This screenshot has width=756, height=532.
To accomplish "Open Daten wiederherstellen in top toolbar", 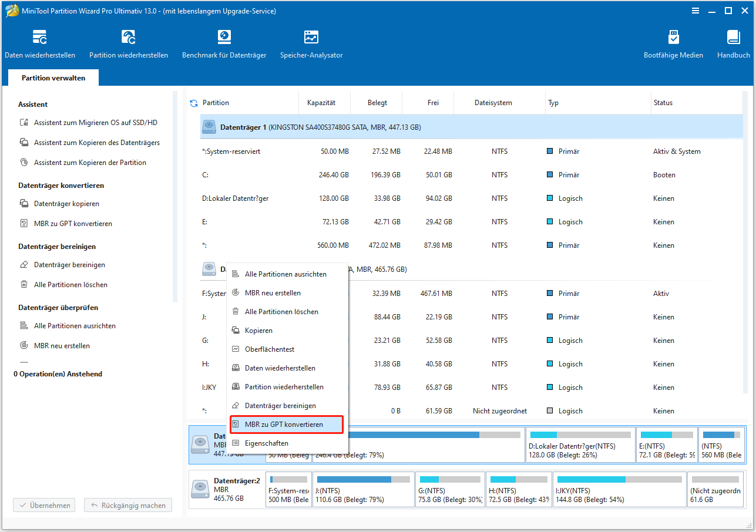I will pyautogui.click(x=40, y=44).
